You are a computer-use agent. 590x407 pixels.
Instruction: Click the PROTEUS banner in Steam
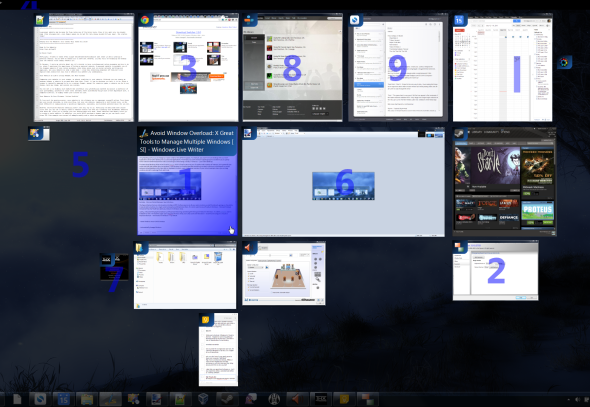point(537,211)
